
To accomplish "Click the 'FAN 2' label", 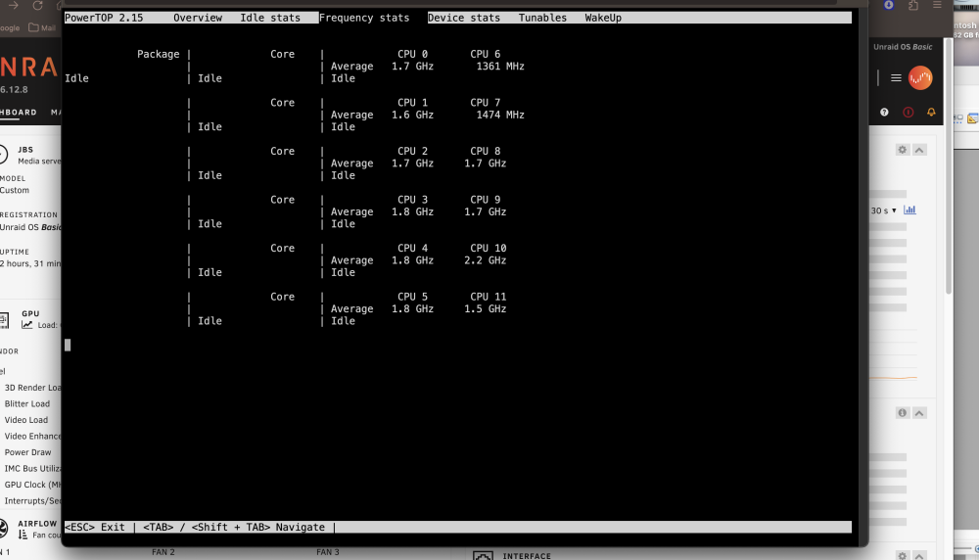I will (x=163, y=552).
